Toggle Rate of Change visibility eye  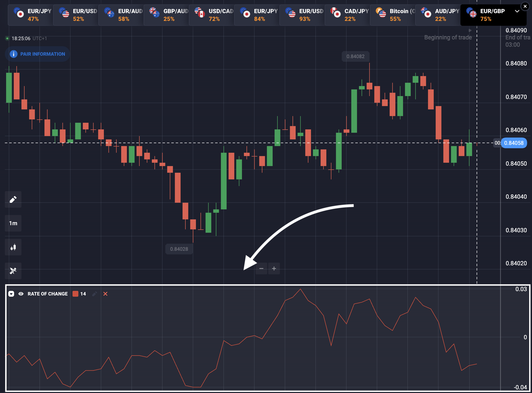tap(21, 294)
